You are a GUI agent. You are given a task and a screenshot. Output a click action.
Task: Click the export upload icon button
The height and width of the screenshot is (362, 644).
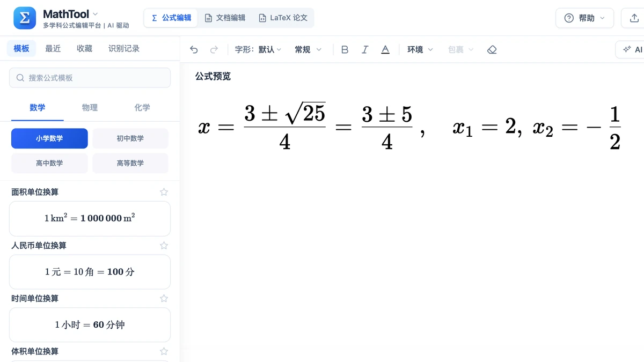tap(634, 18)
